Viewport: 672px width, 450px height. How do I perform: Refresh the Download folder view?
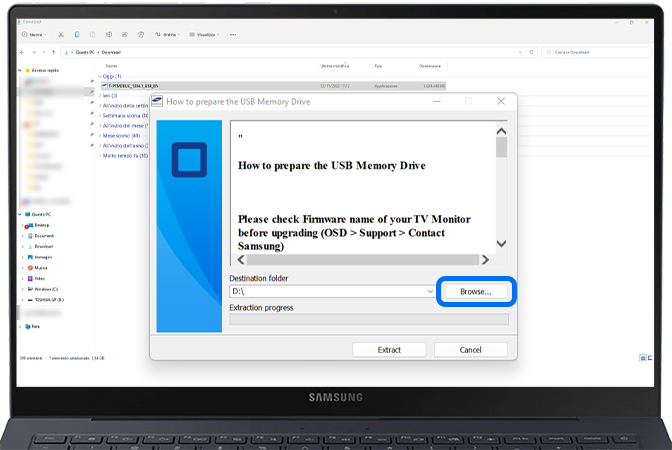(x=531, y=52)
